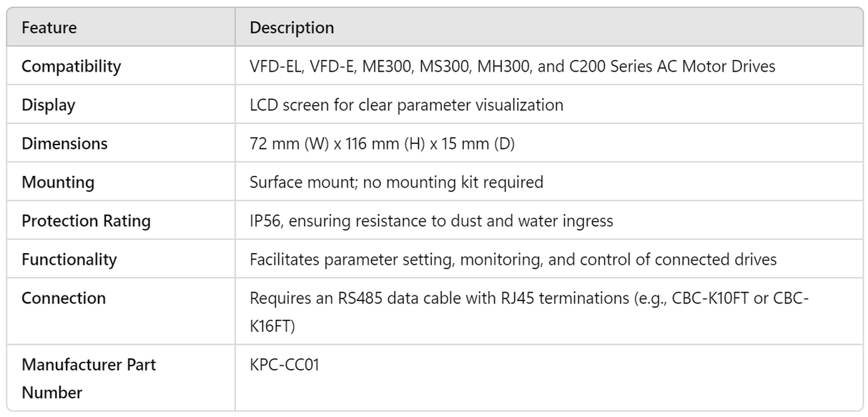This screenshot has height=417, width=868.
Task: Click the LCD screen description cell
Action: click(406, 105)
